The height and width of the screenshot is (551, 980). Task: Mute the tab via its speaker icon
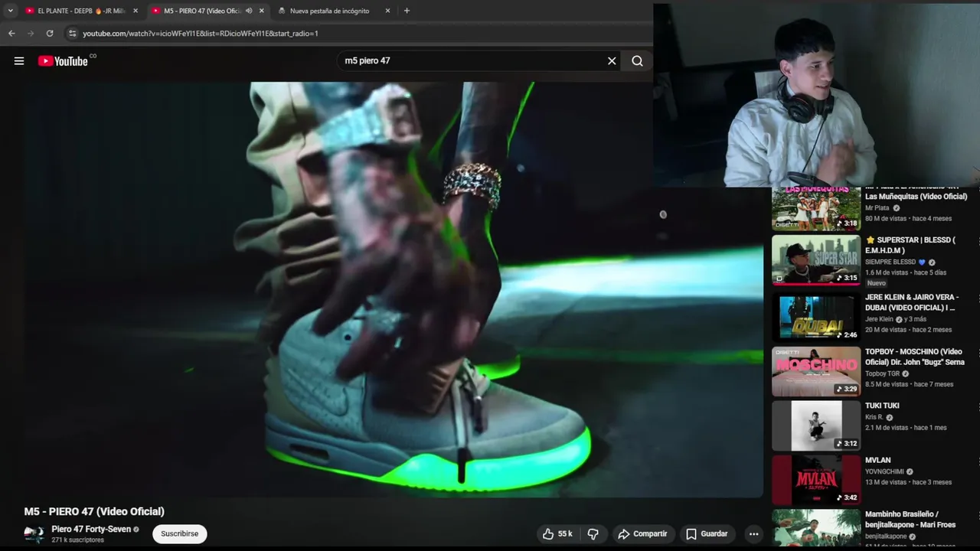tap(249, 11)
